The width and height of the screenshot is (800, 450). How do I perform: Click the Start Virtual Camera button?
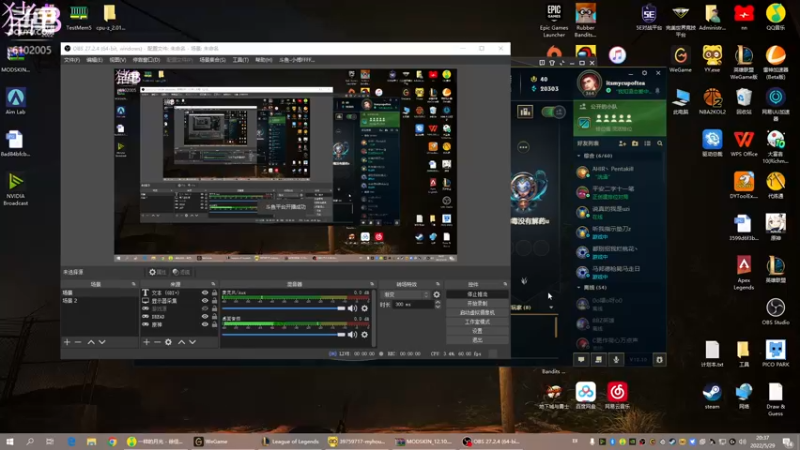click(477, 313)
